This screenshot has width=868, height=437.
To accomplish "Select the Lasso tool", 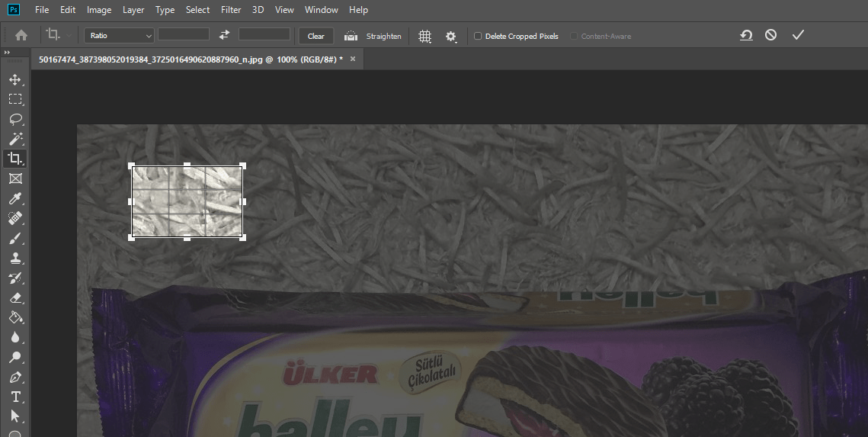I will coord(15,120).
